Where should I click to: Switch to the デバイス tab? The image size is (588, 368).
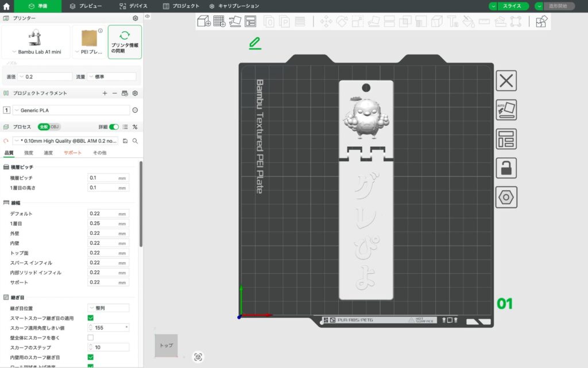point(133,6)
